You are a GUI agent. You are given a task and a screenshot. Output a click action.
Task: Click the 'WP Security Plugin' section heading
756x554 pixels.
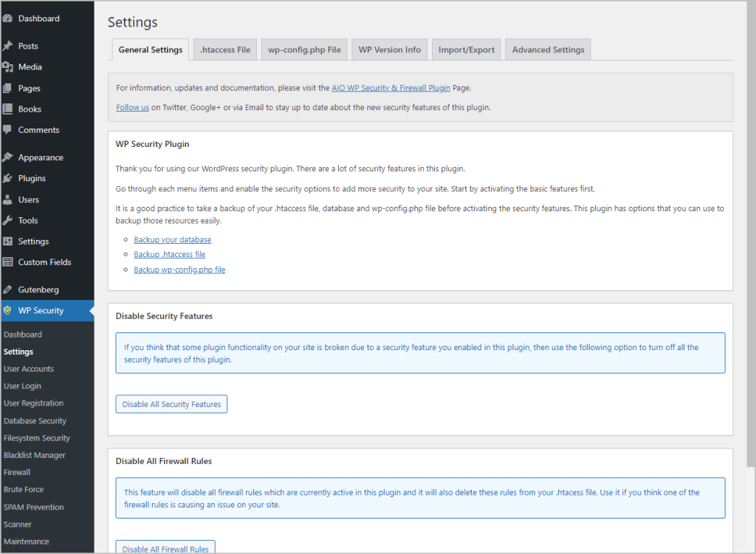pos(152,144)
